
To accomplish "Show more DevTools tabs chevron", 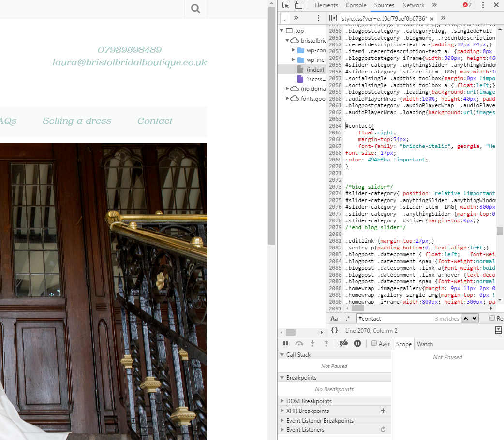I will click(434, 5).
